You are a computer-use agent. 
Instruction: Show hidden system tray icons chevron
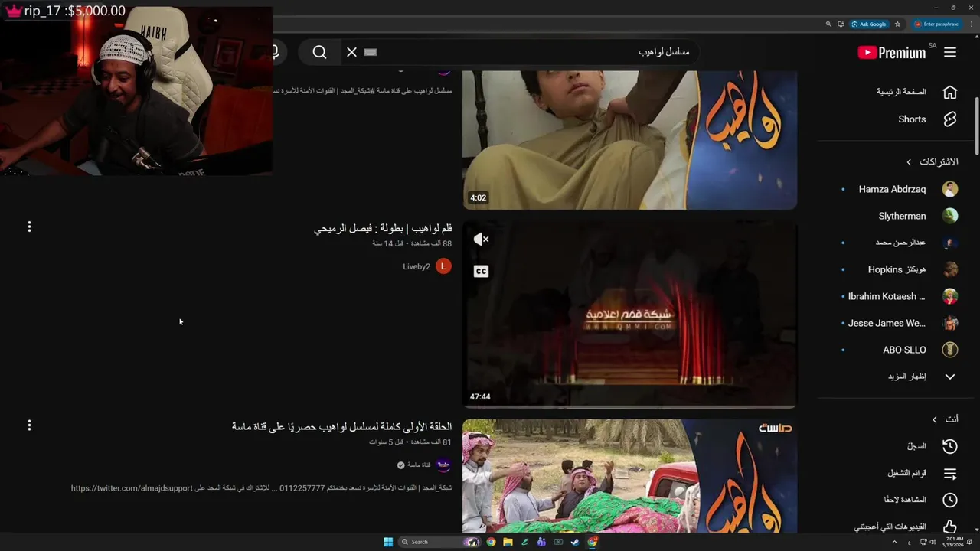coord(894,542)
